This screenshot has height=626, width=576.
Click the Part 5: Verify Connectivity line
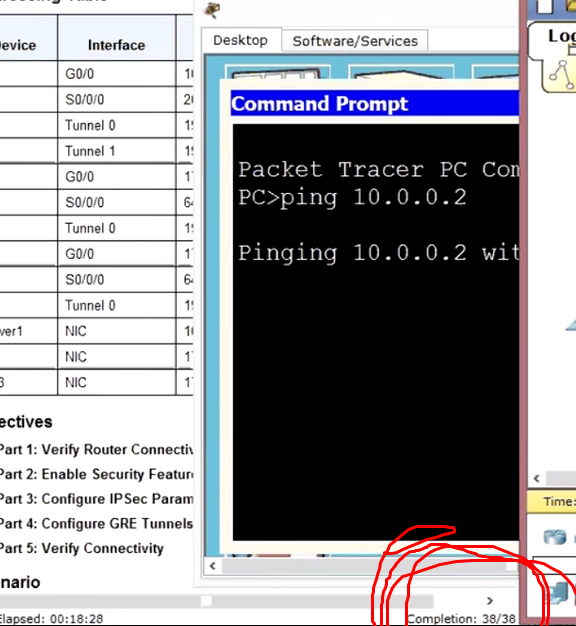[x=81, y=548]
